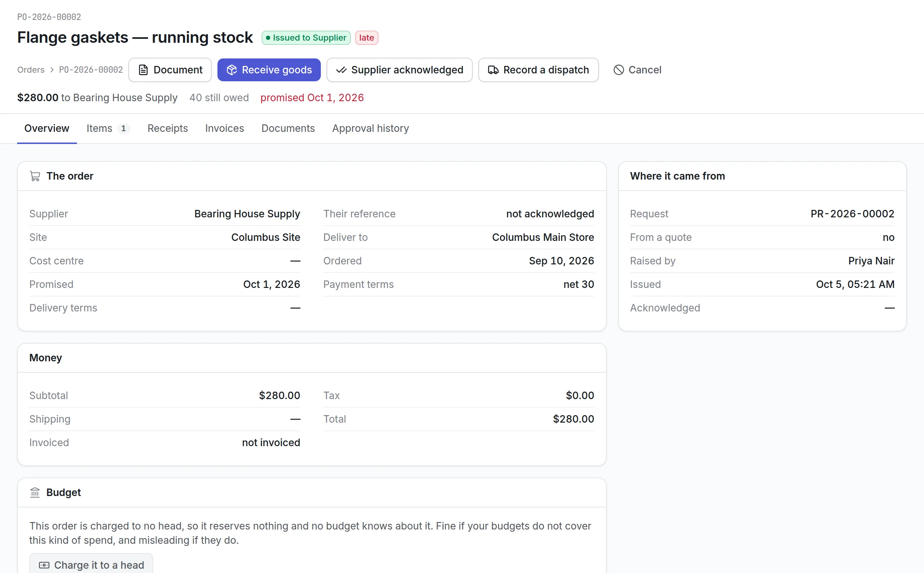The image size is (924, 573).
Task: Open Record a dispatch
Action: [539, 70]
